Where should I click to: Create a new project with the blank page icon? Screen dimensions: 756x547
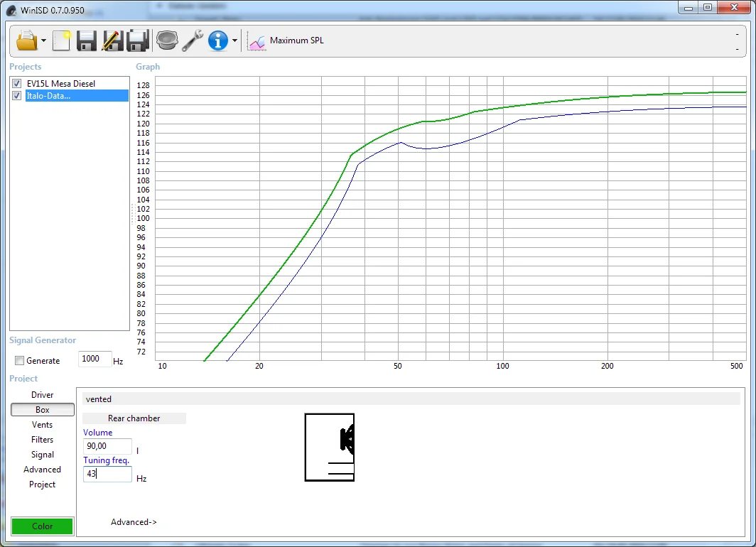tap(62, 40)
